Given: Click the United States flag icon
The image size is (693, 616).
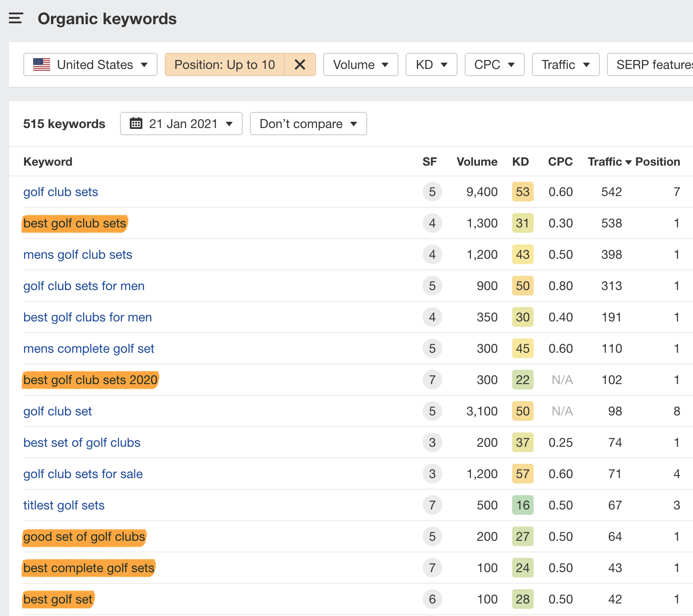Looking at the screenshot, I should [42, 65].
